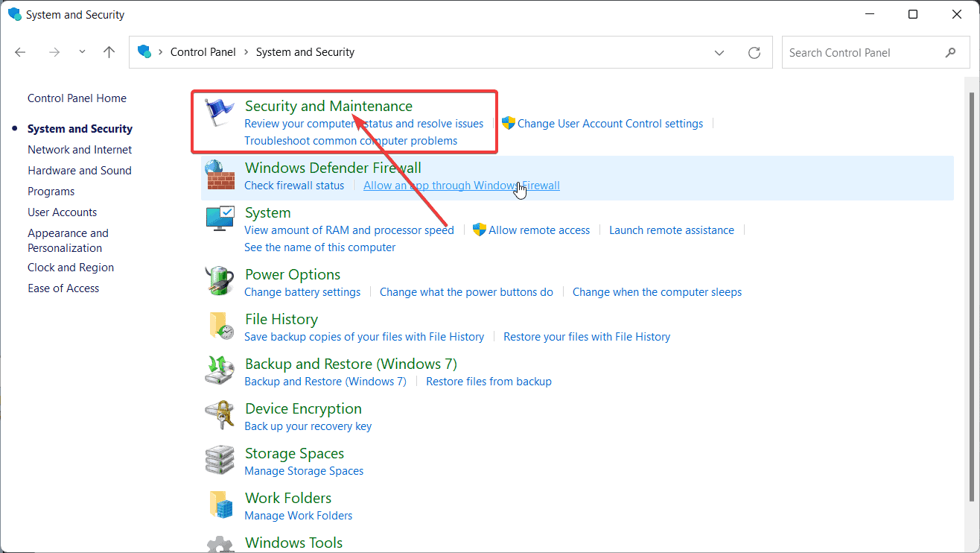Click the Backup and Restore drive icon
The image size is (980, 553).
coord(220,371)
